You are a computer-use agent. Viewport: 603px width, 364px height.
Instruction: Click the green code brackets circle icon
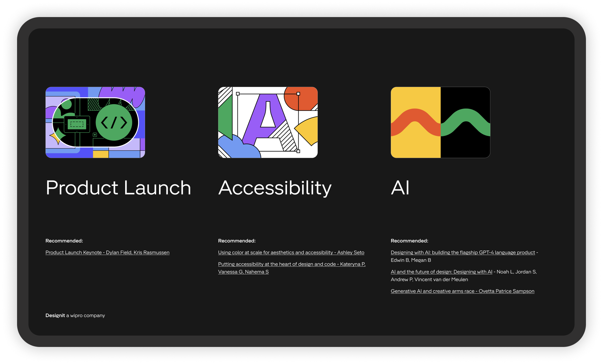point(114,123)
